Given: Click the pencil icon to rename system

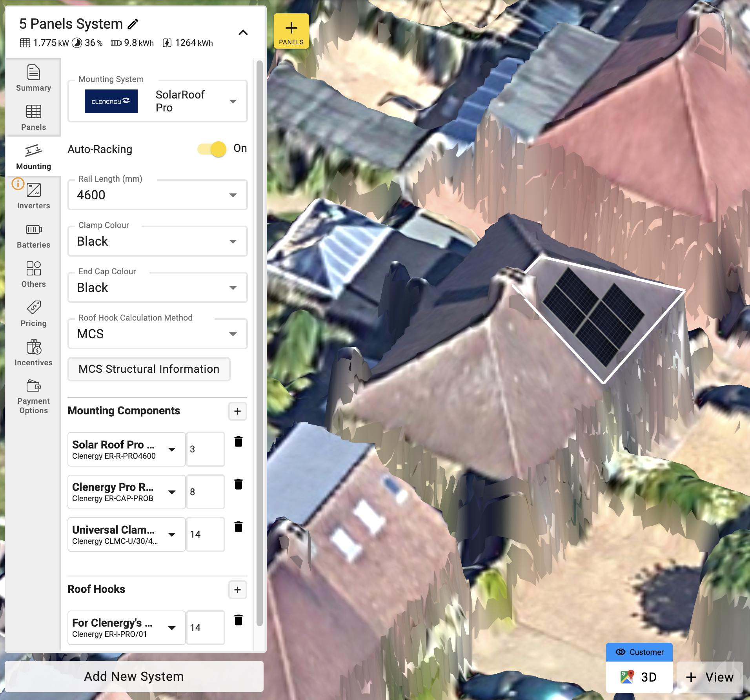Looking at the screenshot, I should (x=133, y=24).
